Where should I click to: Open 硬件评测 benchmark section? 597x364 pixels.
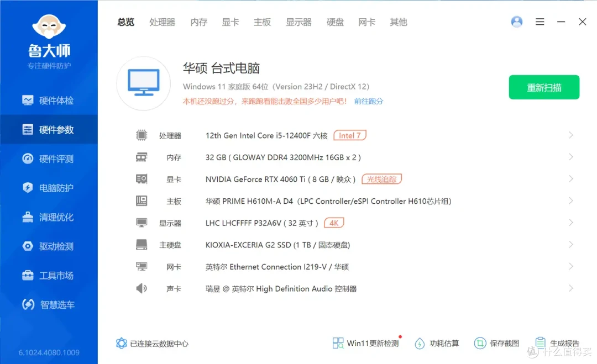tap(49, 159)
